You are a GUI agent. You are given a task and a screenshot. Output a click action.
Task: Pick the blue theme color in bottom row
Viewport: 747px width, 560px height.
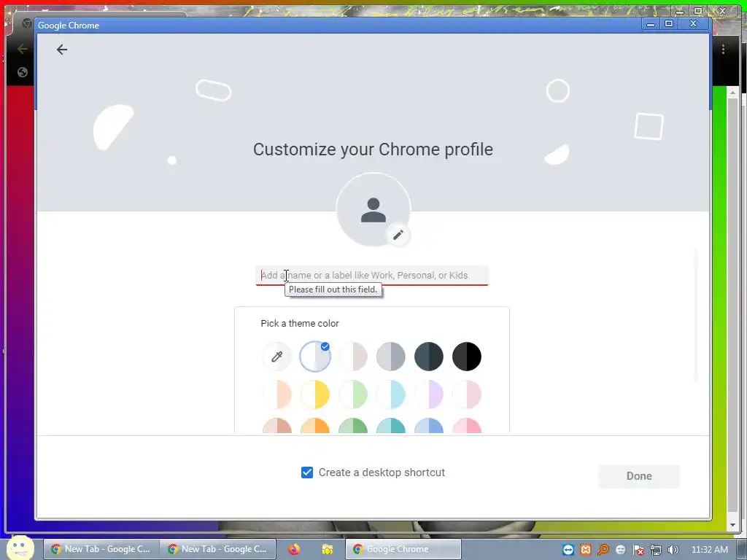point(429,426)
